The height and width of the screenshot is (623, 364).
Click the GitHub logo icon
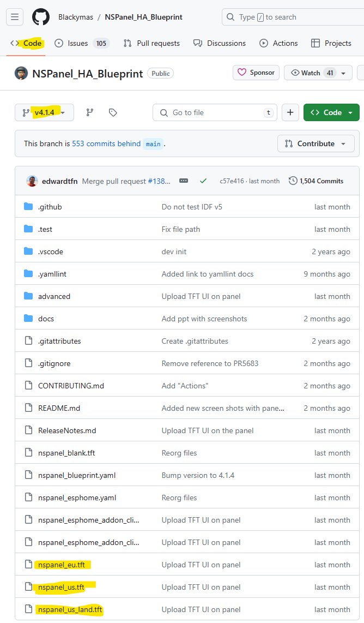(x=41, y=17)
